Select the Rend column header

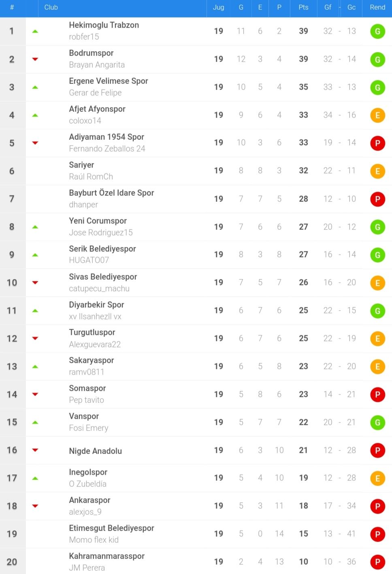[x=377, y=7]
